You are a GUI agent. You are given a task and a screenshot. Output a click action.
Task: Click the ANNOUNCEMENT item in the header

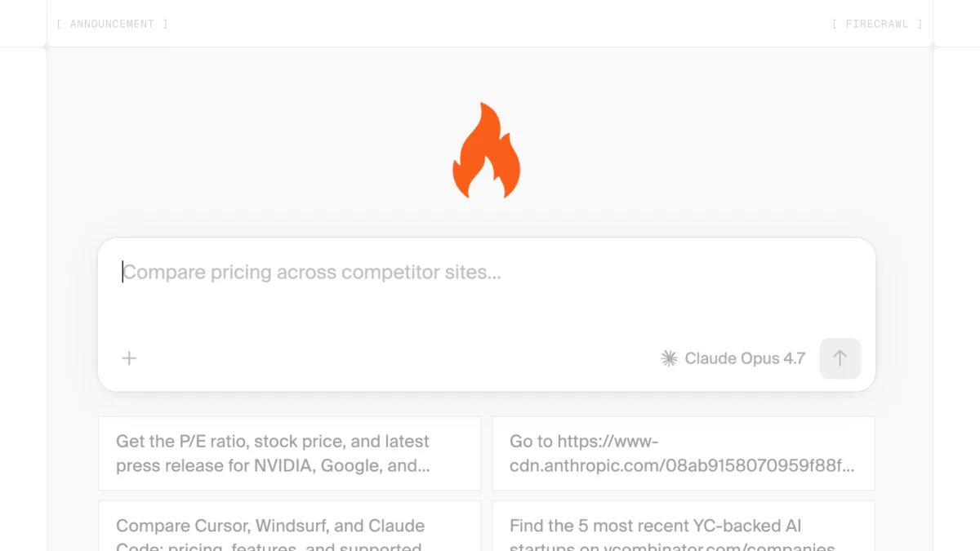[x=112, y=24]
